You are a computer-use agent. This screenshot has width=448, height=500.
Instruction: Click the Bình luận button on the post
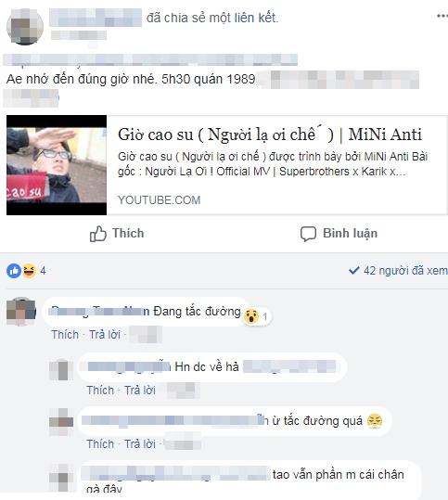tap(339, 234)
